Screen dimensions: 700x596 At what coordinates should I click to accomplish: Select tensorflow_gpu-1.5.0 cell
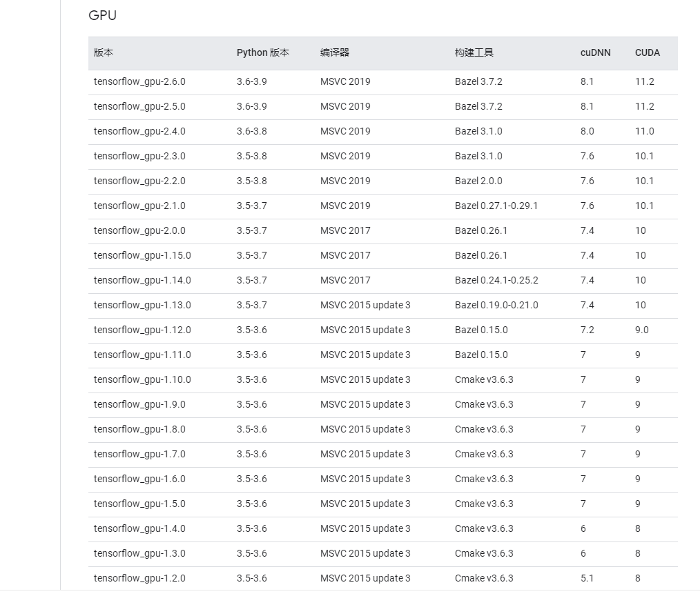(139, 504)
